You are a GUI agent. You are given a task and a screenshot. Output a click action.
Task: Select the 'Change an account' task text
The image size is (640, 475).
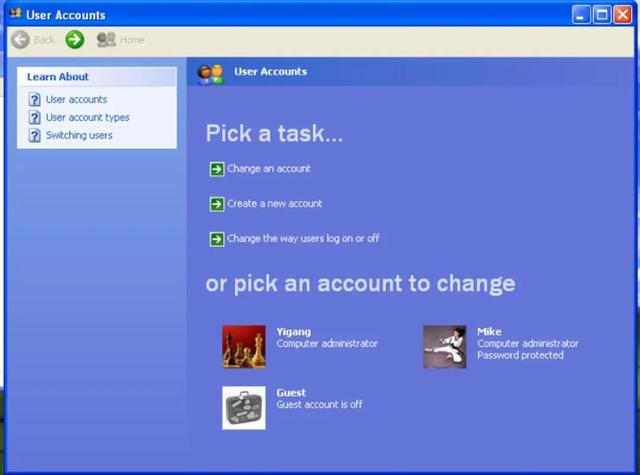[269, 169]
